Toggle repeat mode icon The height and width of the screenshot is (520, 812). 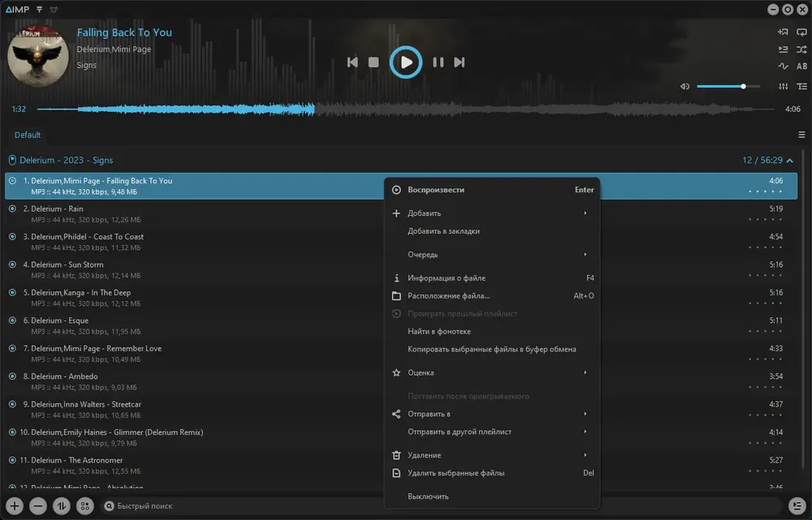801,32
